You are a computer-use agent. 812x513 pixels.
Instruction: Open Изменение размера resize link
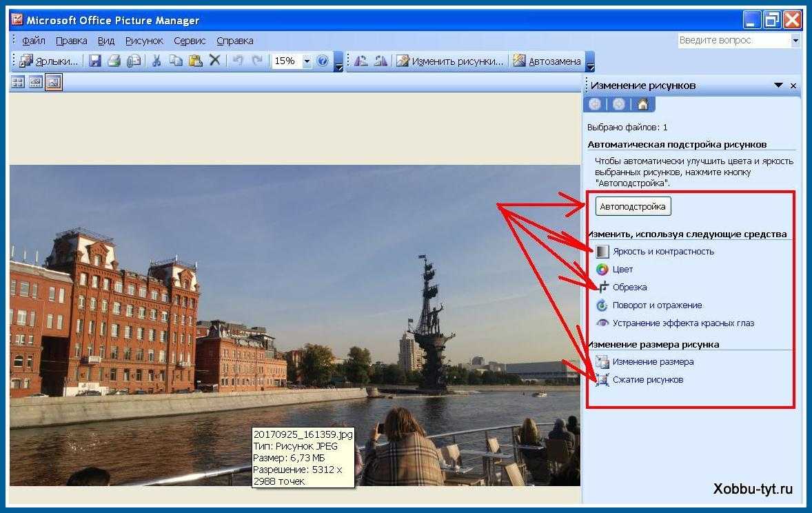[x=653, y=362]
